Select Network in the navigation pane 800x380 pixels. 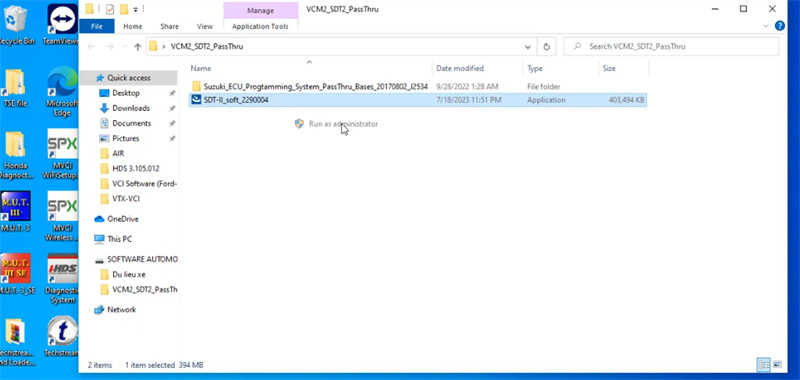point(121,310)
